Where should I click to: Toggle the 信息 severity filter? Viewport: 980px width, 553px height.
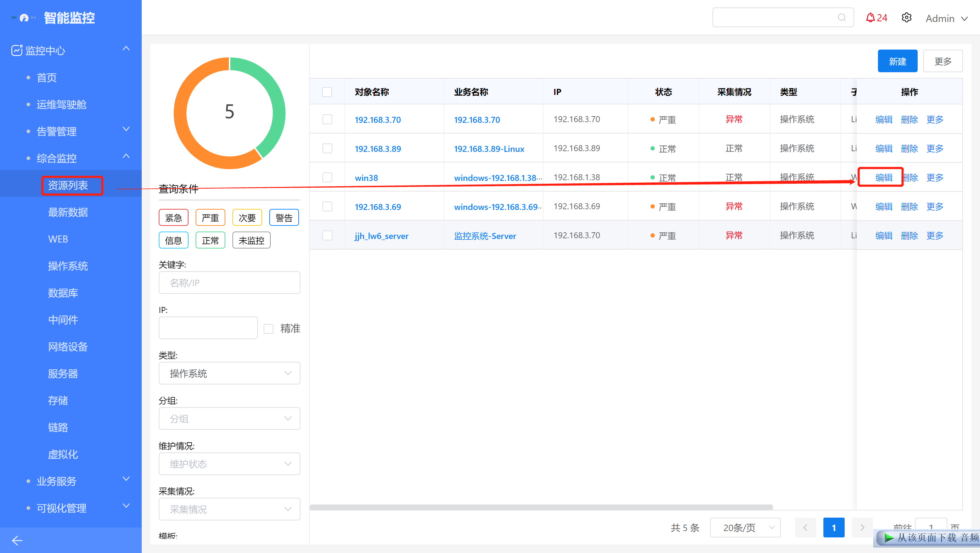click(174, 240)
